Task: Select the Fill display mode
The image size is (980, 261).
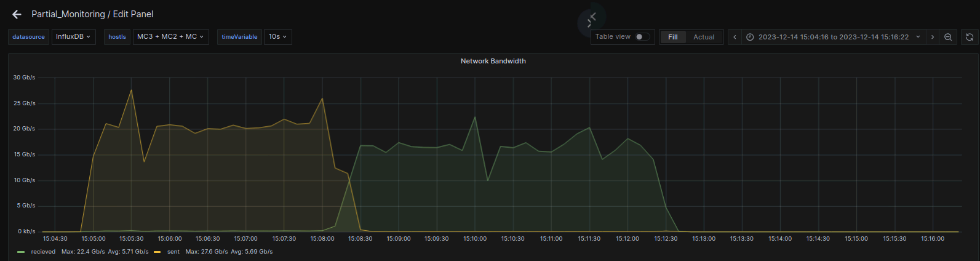Action: (673, 37)
